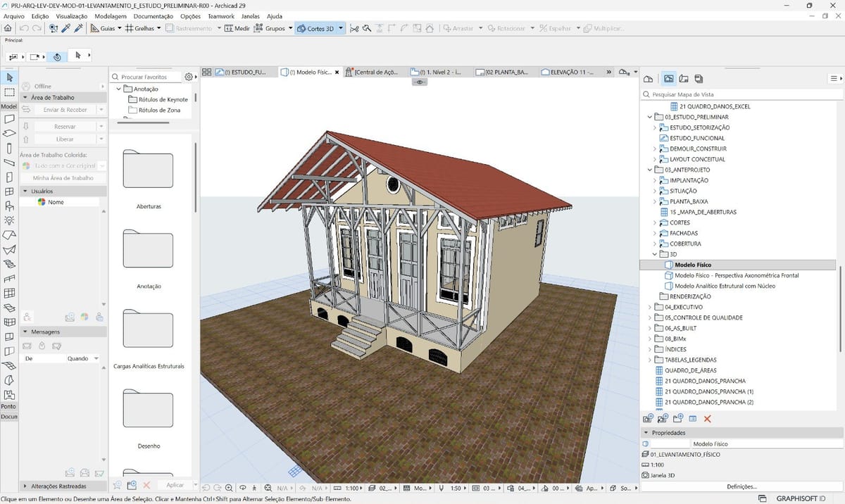Open the Grelhas dropdown arrow
845x504 pixels.
click(159, 28)
